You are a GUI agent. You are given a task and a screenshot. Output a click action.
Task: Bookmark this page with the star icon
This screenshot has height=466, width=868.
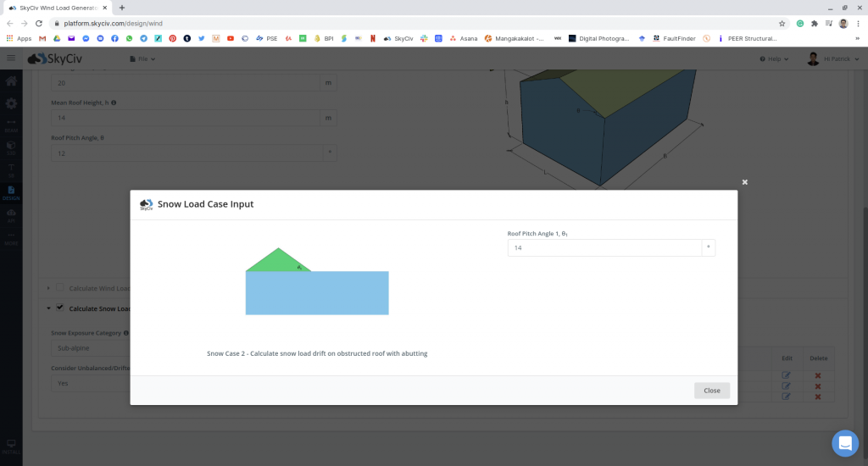click(x=782, y=24)
